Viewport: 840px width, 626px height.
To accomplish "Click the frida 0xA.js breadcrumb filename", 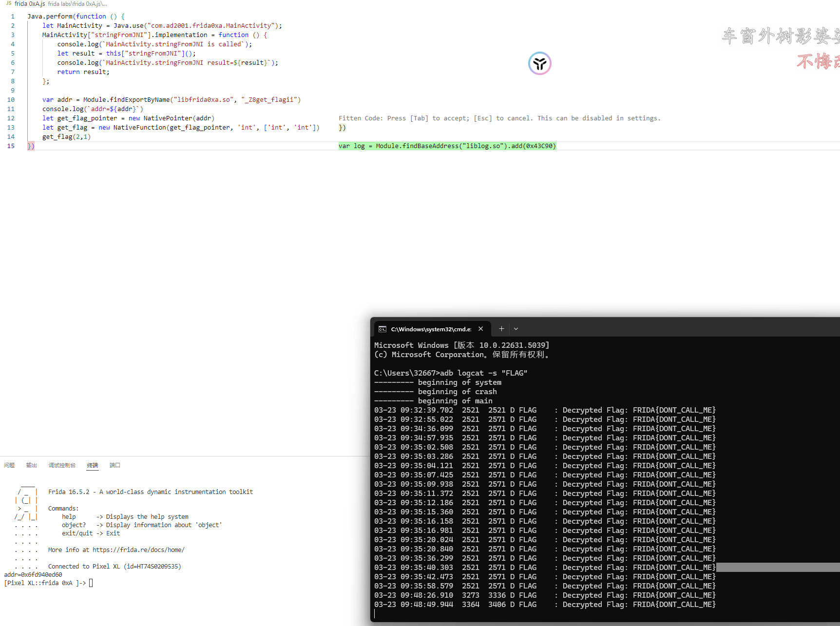I will [30, 4].
